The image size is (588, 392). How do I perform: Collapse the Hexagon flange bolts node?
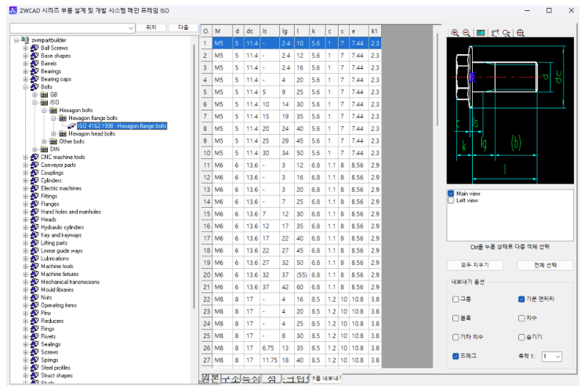point(53,118)
